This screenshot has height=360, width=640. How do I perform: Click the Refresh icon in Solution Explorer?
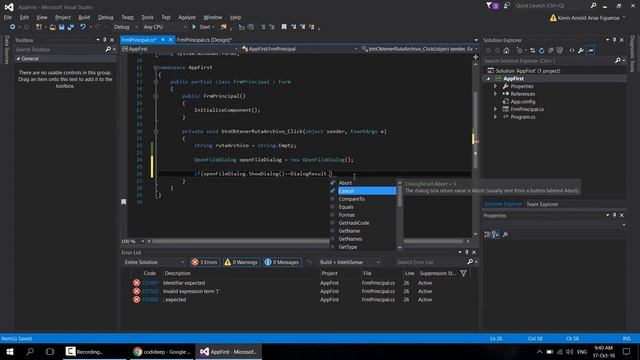coord(541,51)
